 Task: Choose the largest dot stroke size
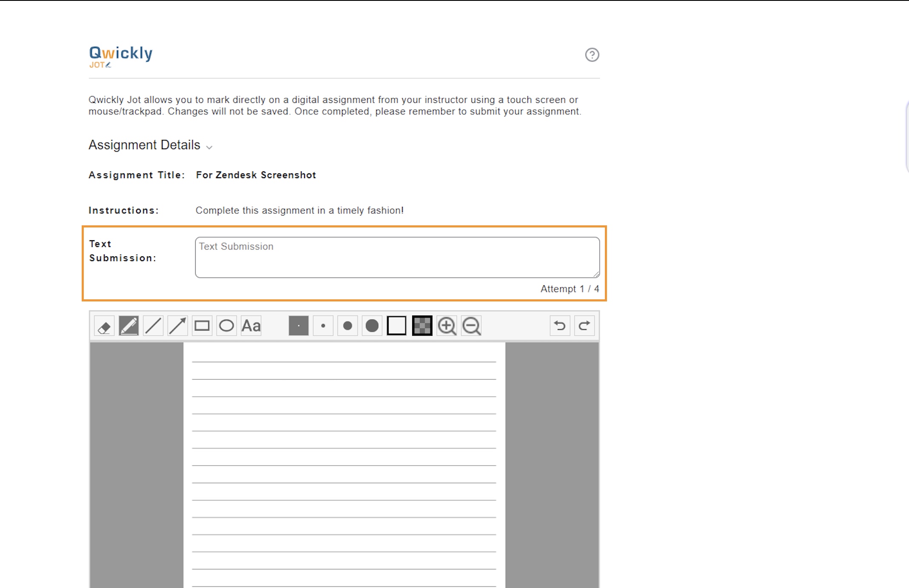click(x=372, y=326)
